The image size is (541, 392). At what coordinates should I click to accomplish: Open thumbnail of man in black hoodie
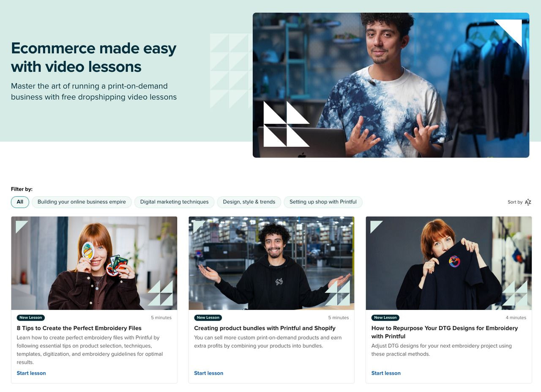click(271, 263)
